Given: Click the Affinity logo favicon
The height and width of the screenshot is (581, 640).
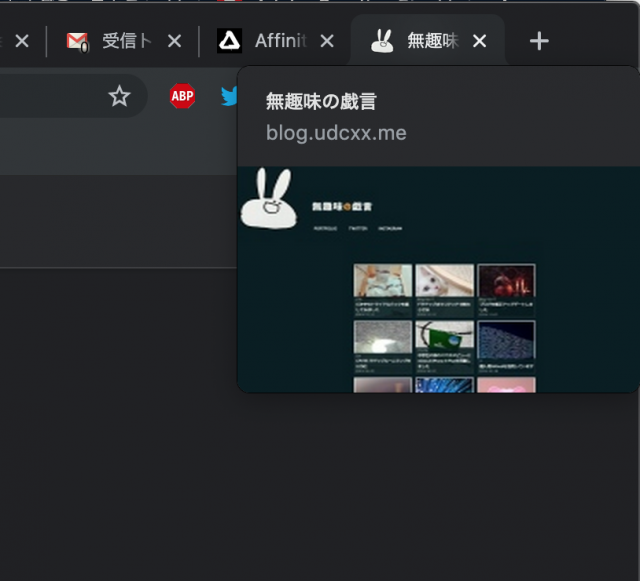Looking at the screenshot, I should click(230, 41).
